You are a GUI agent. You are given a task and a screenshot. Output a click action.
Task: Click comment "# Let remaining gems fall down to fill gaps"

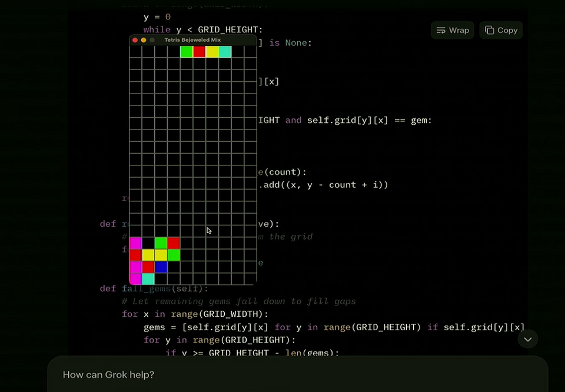click(x=239, y=301)
